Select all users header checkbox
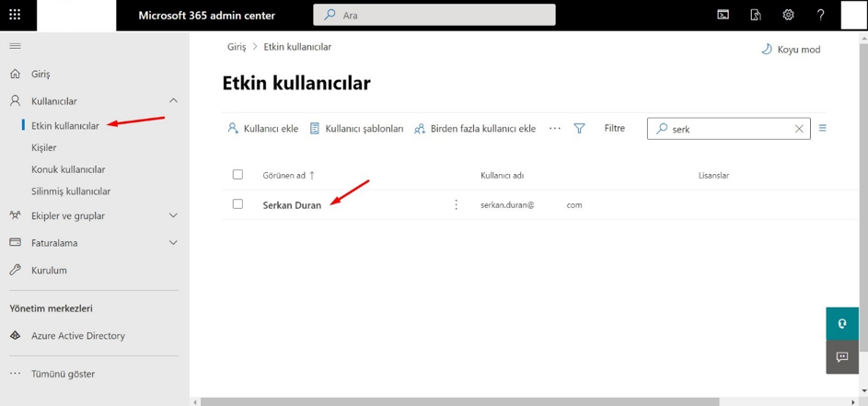Screen dimensions: 868x406 [x=238, y=175]
